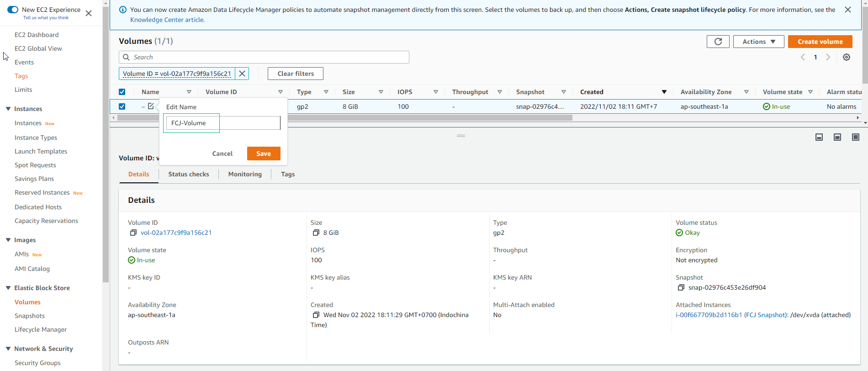
Task: Save the edited volume name
Action: 264,154
